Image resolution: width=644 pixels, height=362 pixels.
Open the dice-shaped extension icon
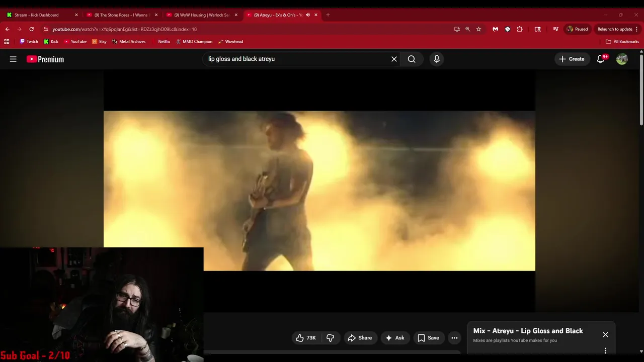(x=508, y=29)
